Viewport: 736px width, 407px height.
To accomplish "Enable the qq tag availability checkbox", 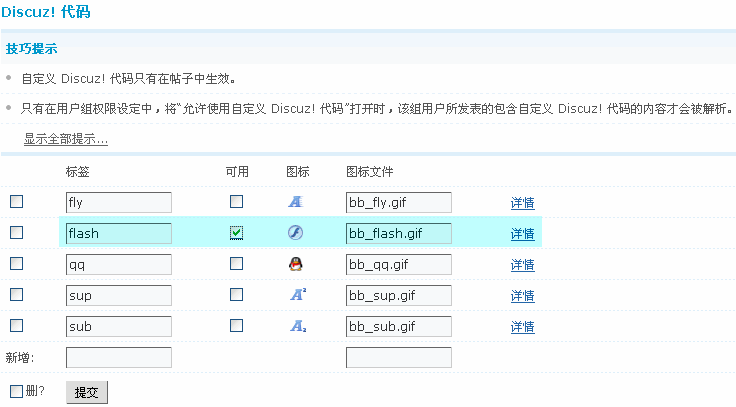I will (x=236, y=264).
